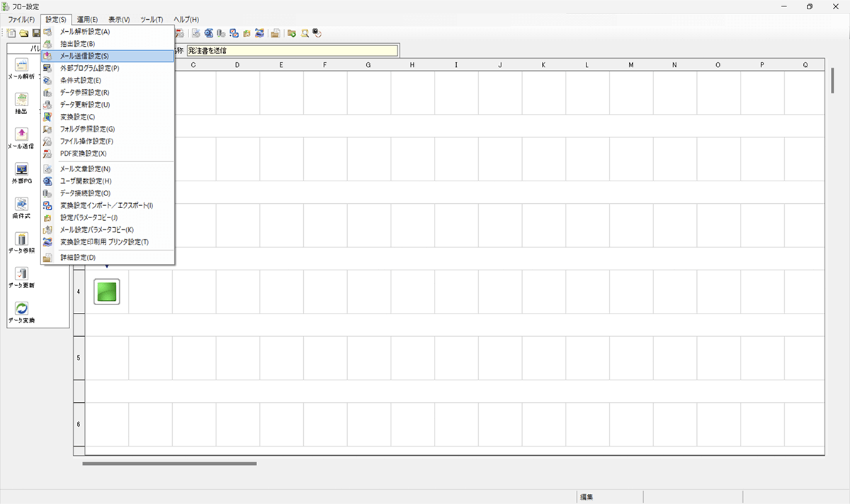Image resolution: width=850 pixels, height=504 pixels.
Task: Choose ファイル操作設定(F) menu entry
Action: tap(108, 141)
